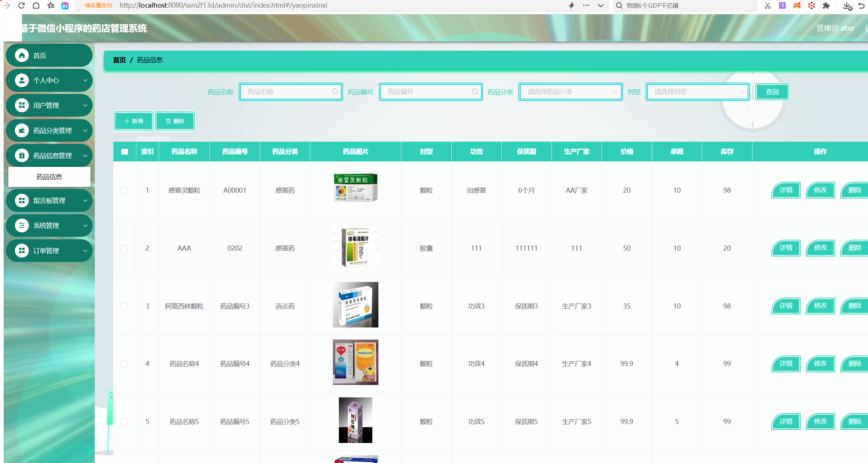
Task: Click the 新增 add button
Action: pyautogui.click(x=133, y=121)
